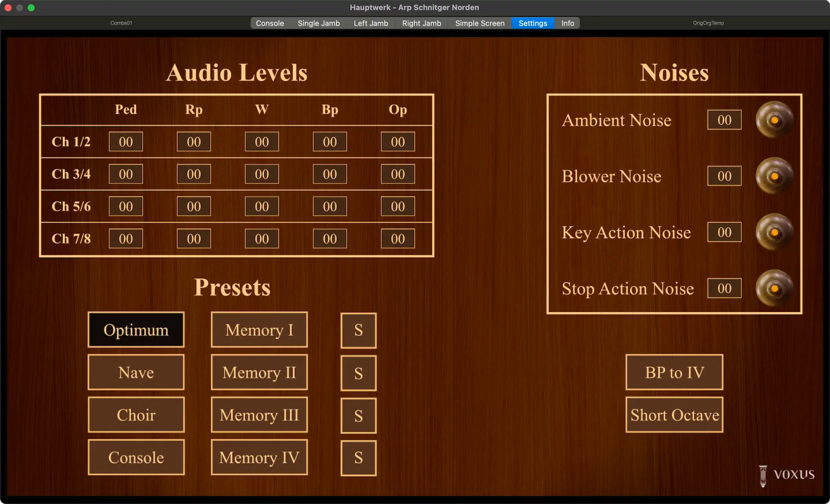Click S save button beside Memory I
This screenshot has height=504, width=830.
tap(358, 330)
